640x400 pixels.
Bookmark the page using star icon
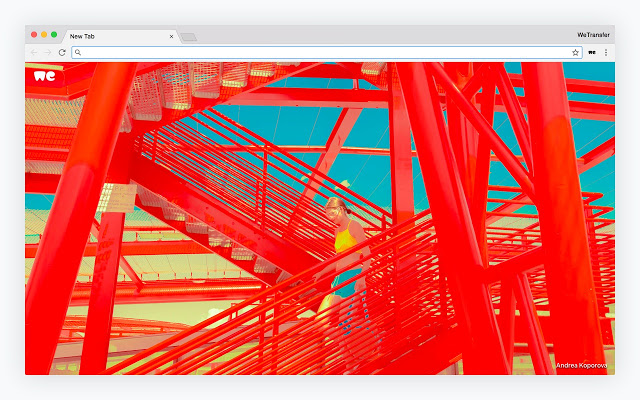(576, 52)
